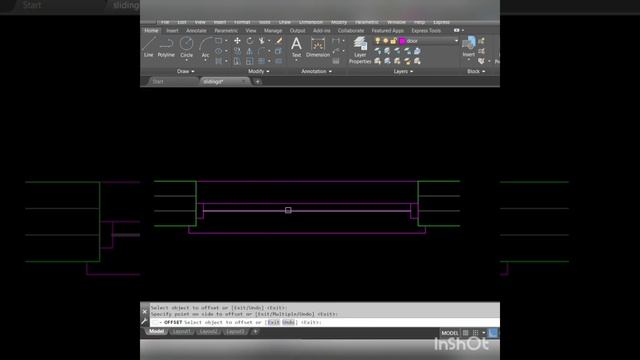Screen dimensions: 640x360
Task: Open the Manage ribbon tab
Action: pyautogui.click(x=273, y=31)
